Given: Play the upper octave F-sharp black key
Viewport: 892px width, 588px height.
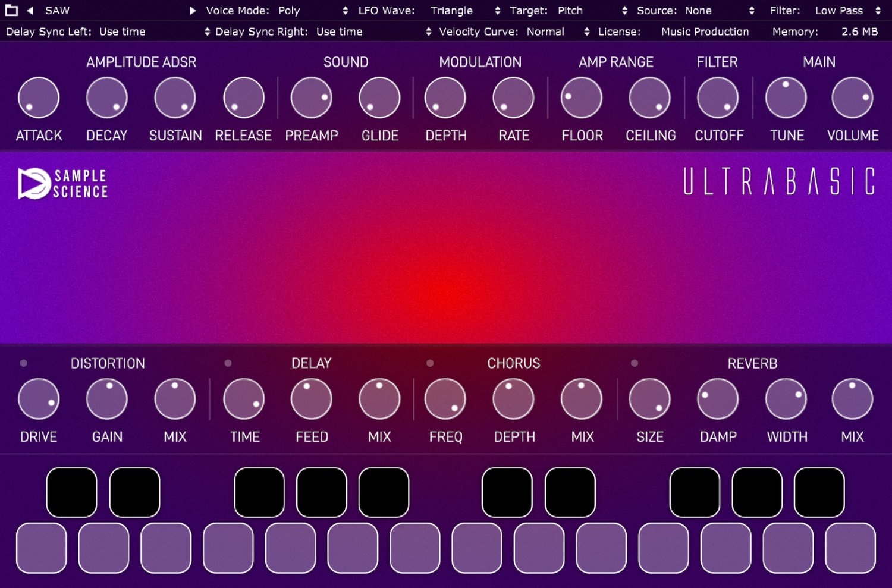Looking at the screenshot, I should coord(695,492).
